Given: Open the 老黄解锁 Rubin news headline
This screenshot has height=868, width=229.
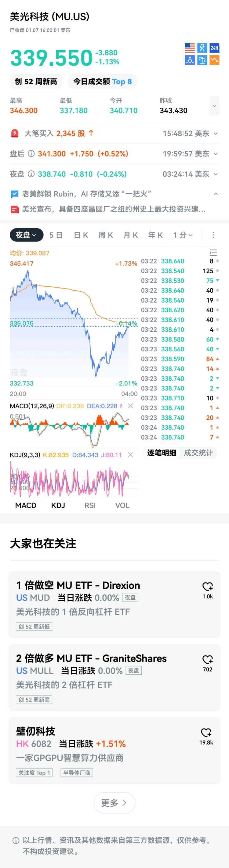Looking at the screenshot, I should click(87, 194).
